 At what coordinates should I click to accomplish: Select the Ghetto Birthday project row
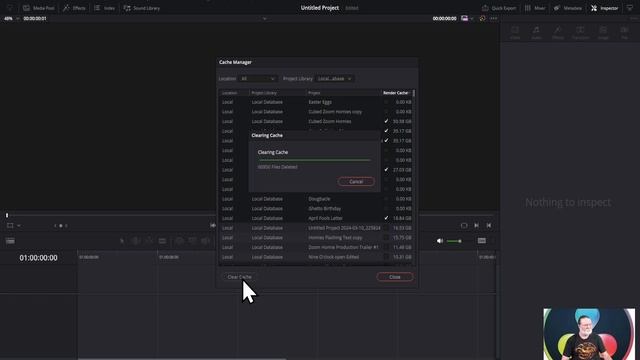pyautogui.click(x=316, y=209)
